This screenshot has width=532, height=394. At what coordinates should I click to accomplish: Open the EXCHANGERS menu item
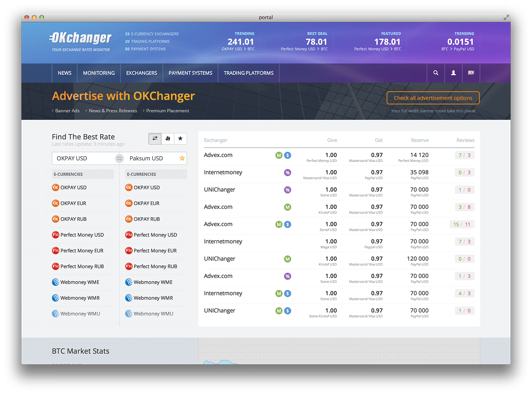[142, 73]
